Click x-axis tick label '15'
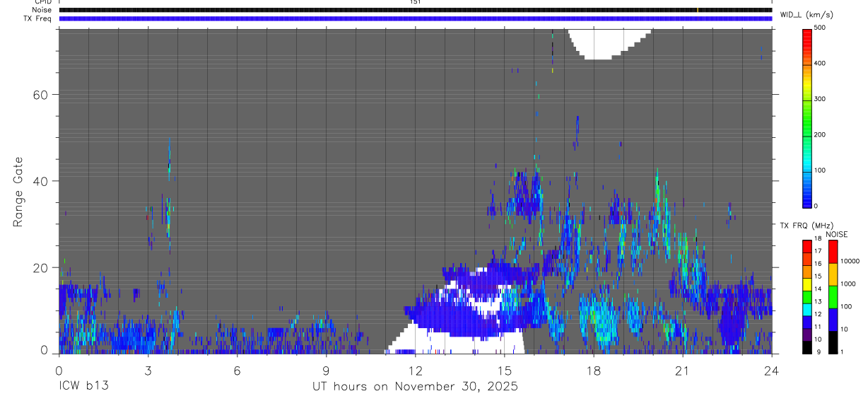Viewport: 868px width, 401px height. 504,370
